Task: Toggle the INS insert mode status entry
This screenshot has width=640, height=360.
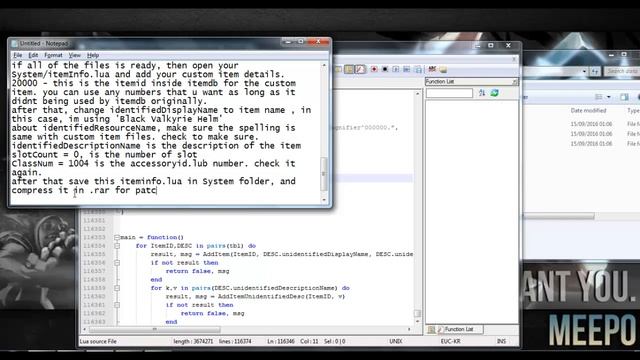Action: (x=501, y=341)
